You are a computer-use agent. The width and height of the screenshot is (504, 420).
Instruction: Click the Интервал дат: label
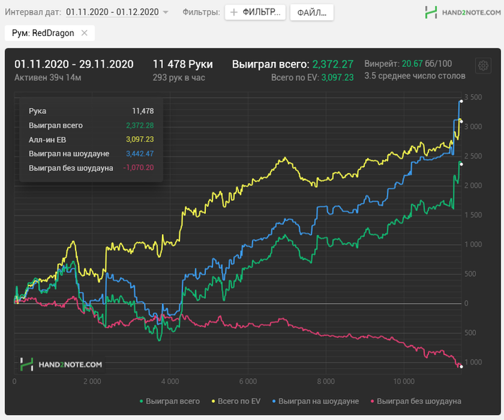(x=33, y=12)
